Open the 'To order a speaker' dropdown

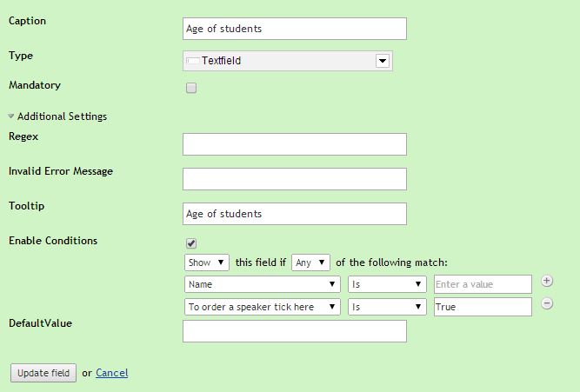point(263,307)
